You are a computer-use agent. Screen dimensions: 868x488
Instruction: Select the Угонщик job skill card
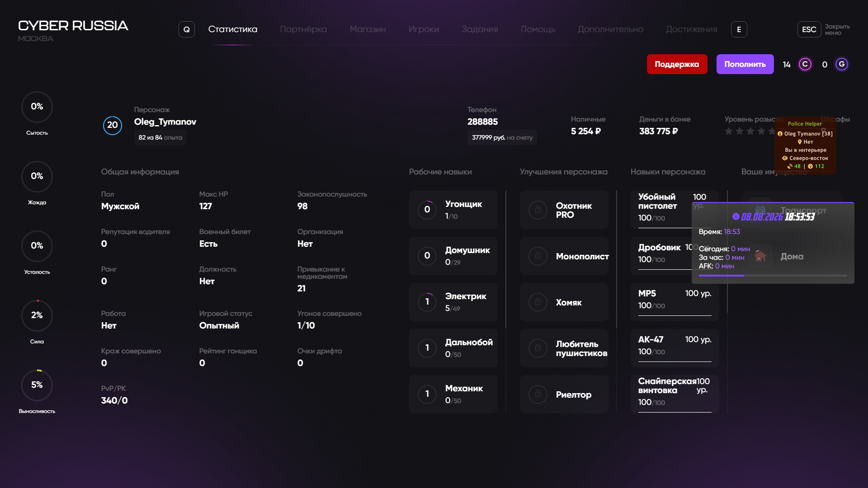[453, 210]
